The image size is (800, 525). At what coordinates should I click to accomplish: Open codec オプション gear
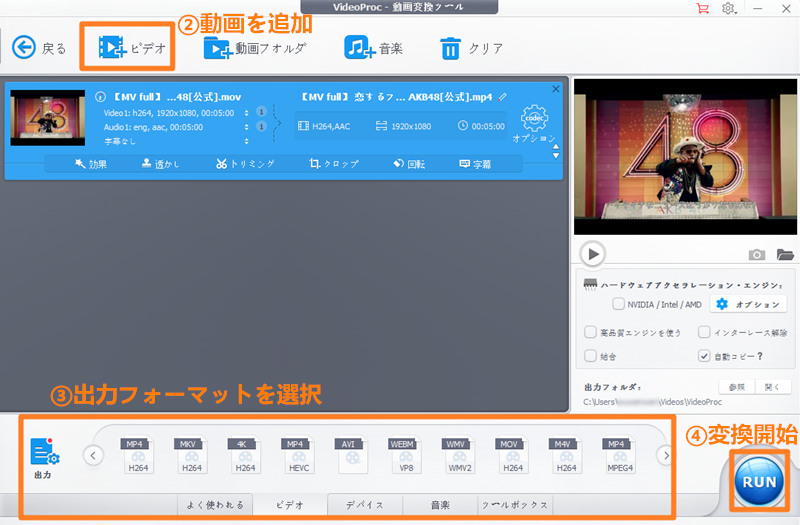coord(534,123)
